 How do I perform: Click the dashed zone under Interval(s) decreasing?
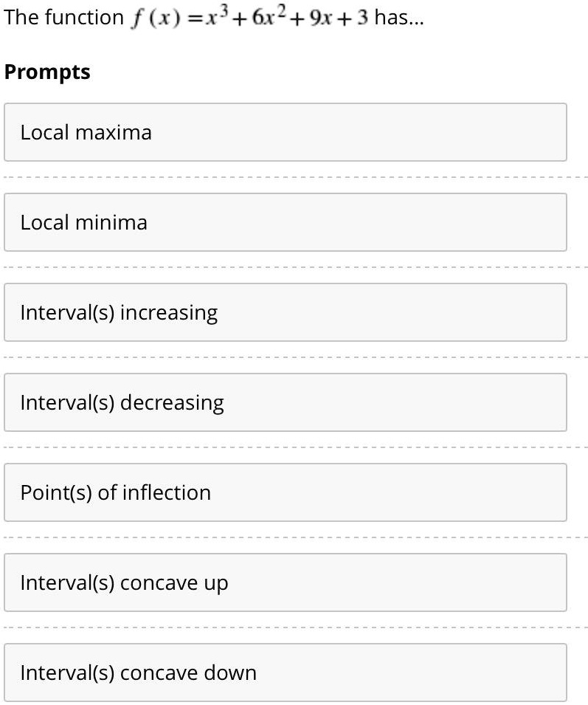(294, 447)
